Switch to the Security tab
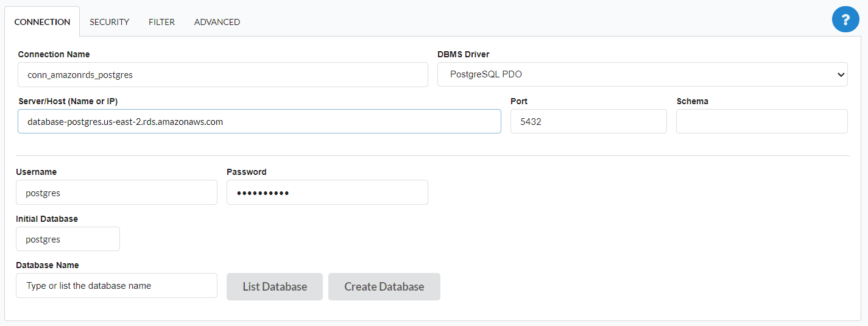Viewport: 868px width, 326px height. [x=109, y=22]
